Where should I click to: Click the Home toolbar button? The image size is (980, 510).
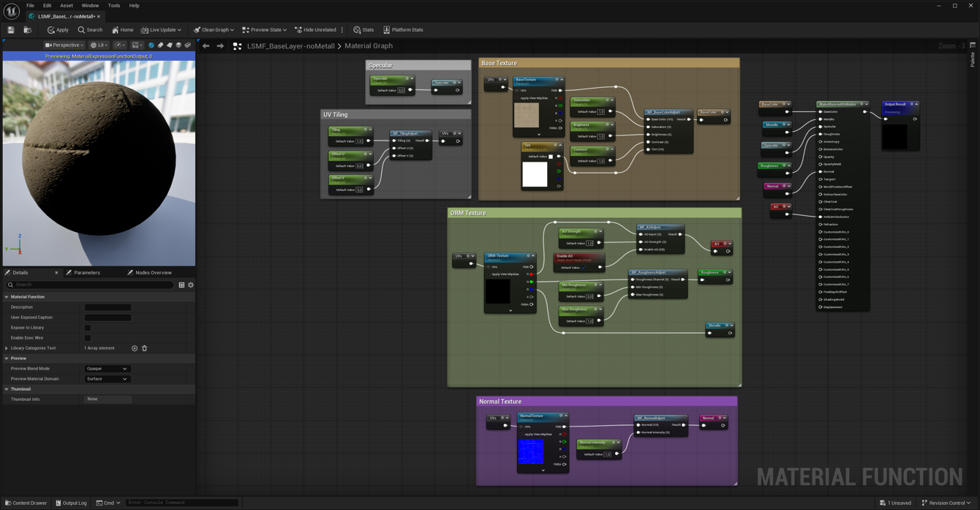[x=122, y=30]
